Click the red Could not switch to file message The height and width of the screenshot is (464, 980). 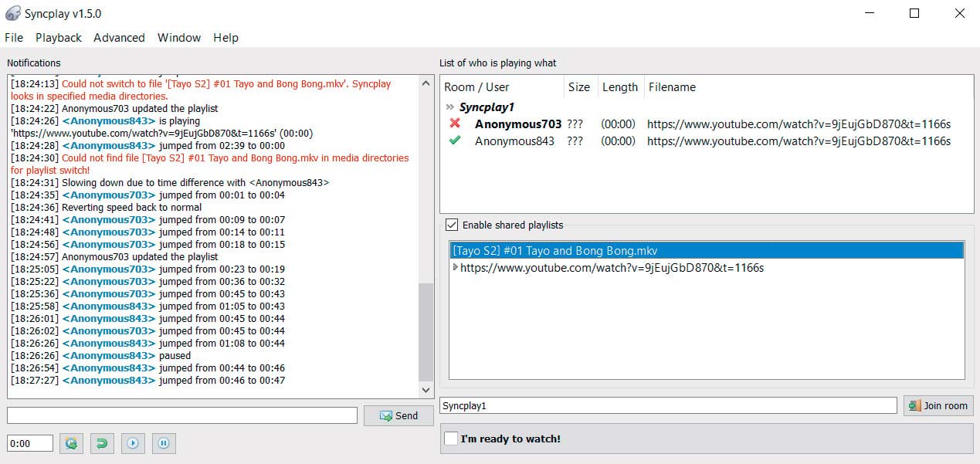coord(201,90)
